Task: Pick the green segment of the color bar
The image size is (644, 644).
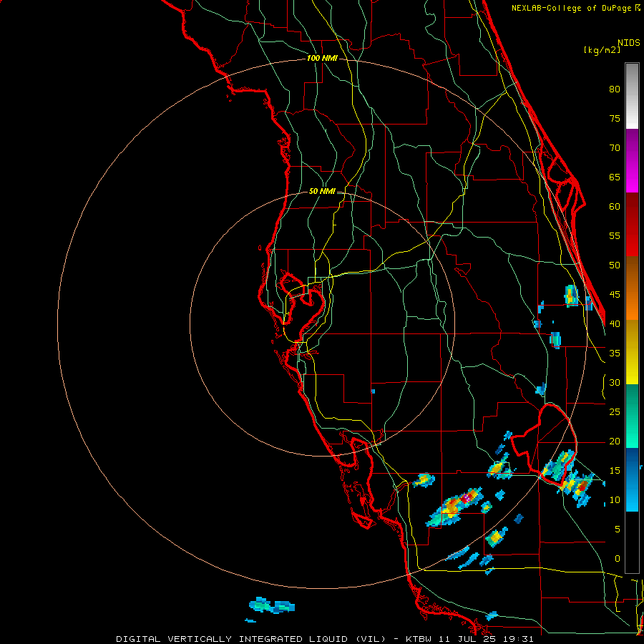Action: pyautogui.click(x=632, y=416)
